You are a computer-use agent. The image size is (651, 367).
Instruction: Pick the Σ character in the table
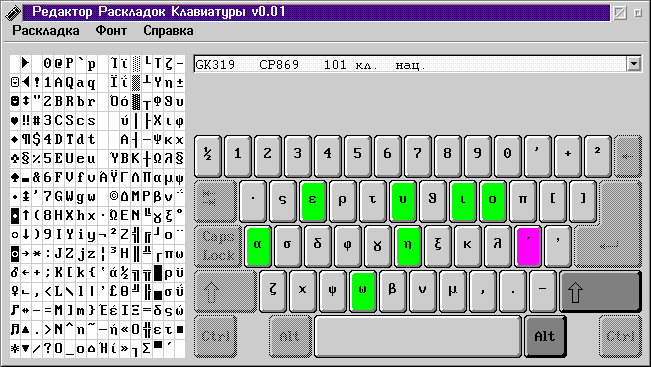[147, 349]
